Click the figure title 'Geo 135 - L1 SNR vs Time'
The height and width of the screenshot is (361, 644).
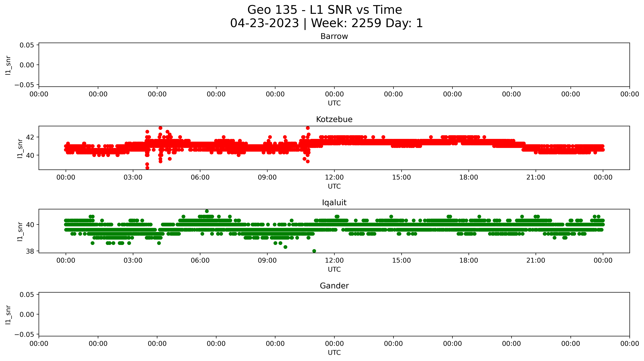coord(325,10)
